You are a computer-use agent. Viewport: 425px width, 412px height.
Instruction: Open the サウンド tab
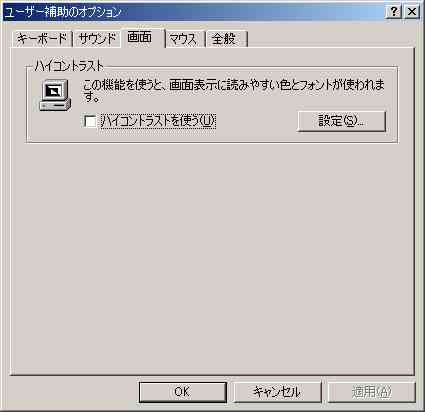[97, 39]
